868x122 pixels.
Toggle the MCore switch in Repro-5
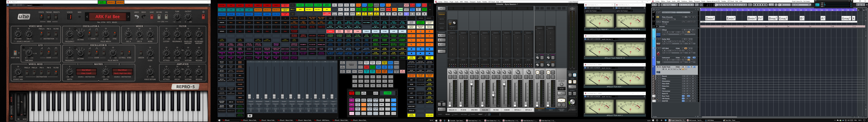point(159,17)
